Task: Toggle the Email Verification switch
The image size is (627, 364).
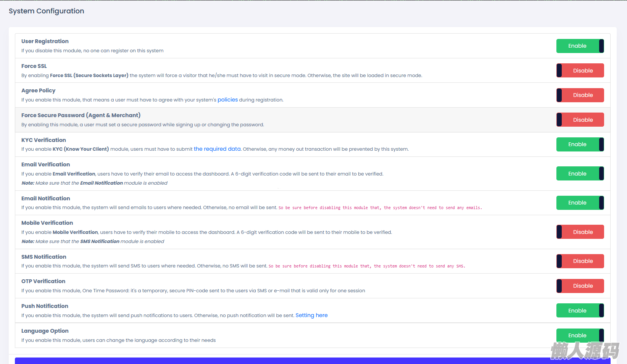Action: 580,174
